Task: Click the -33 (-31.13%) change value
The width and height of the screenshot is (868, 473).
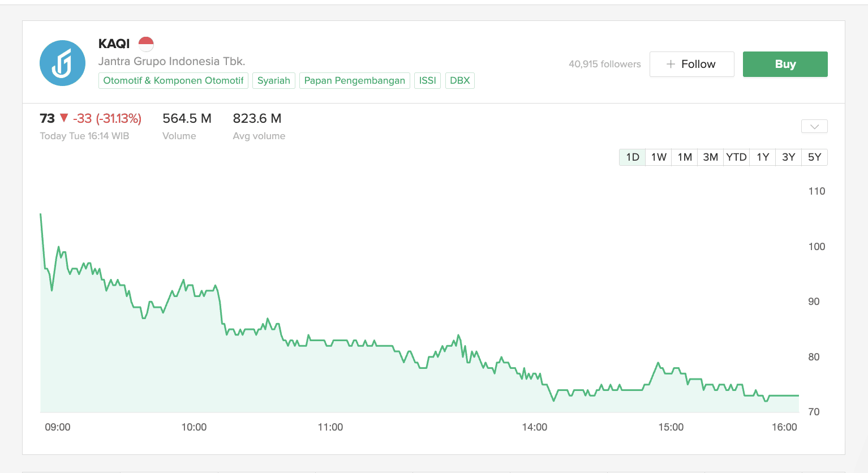Action: [107, 118]
